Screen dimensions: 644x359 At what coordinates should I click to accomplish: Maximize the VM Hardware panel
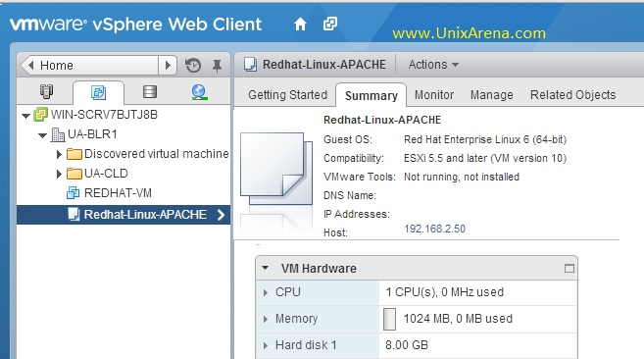click(x=569, y=269)
